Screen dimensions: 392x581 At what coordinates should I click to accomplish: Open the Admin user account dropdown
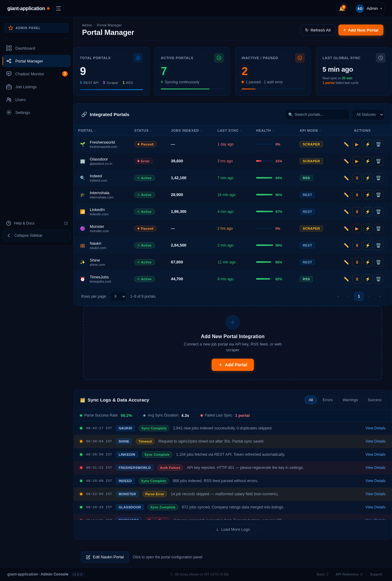[x=369, y=9]
